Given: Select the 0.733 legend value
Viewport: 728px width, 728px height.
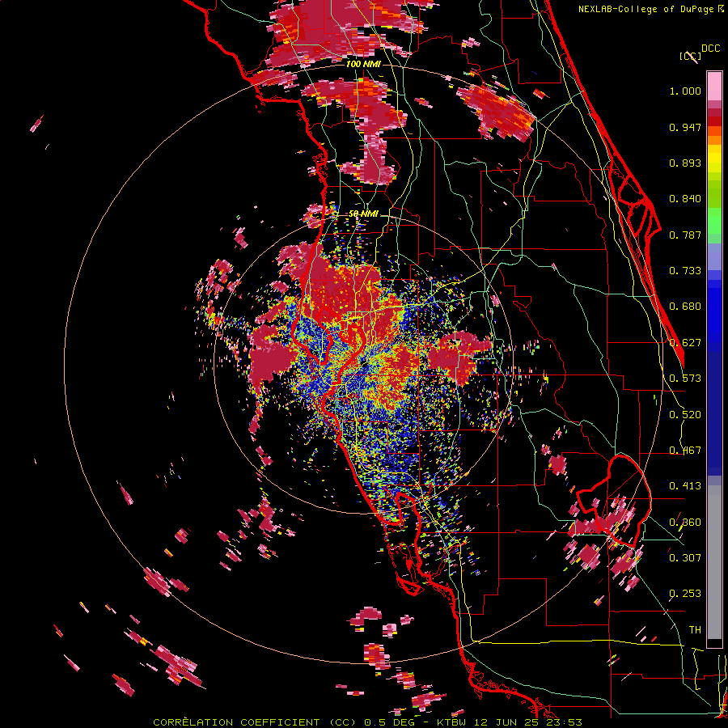Looking at the screenshot, I should point(685,271).
